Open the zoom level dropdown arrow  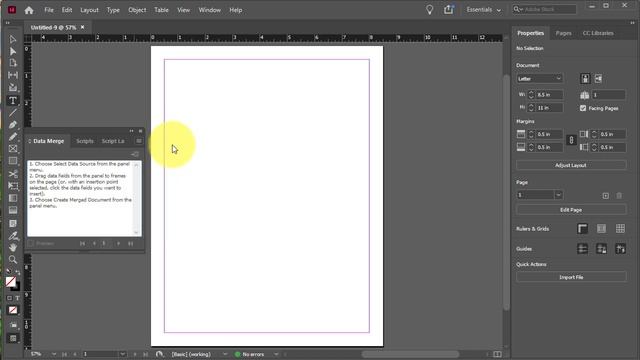click(54, 354)
